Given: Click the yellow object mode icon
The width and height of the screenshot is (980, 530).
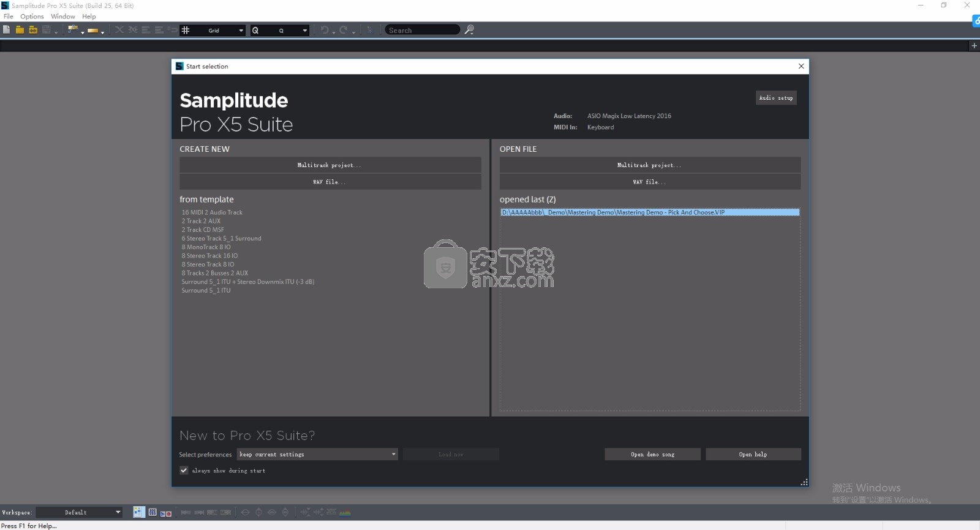Looking at the screenshot, I should tap(92, 30).
